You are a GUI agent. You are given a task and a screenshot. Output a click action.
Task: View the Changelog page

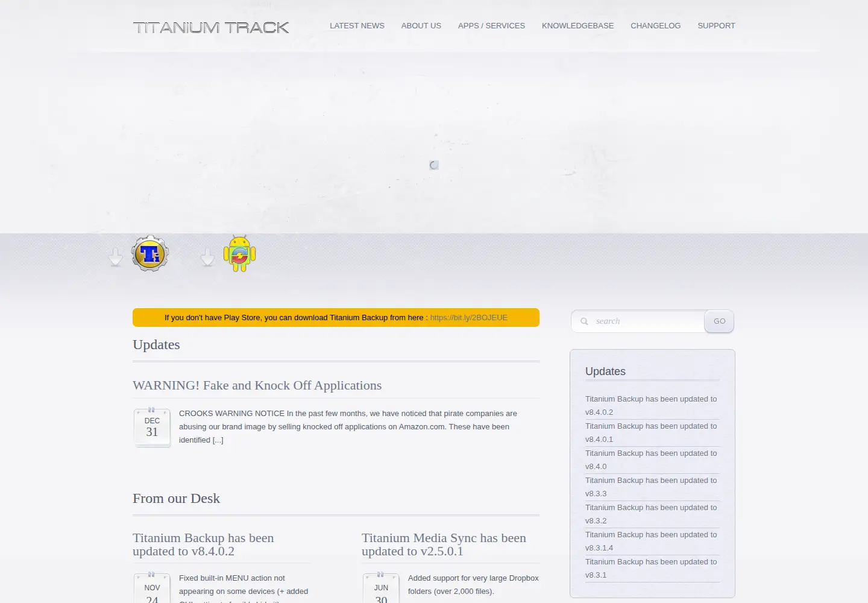[656, 26]
